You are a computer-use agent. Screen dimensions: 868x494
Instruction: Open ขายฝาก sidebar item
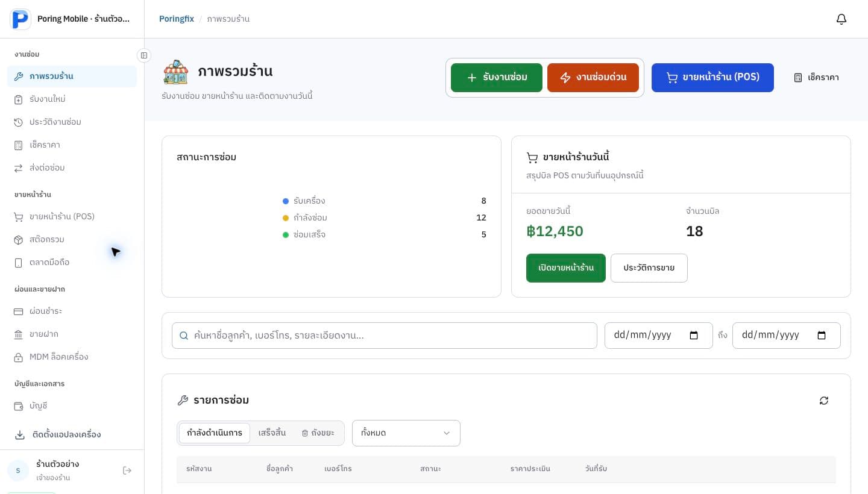pyautogui.click(x=72, y=334)
